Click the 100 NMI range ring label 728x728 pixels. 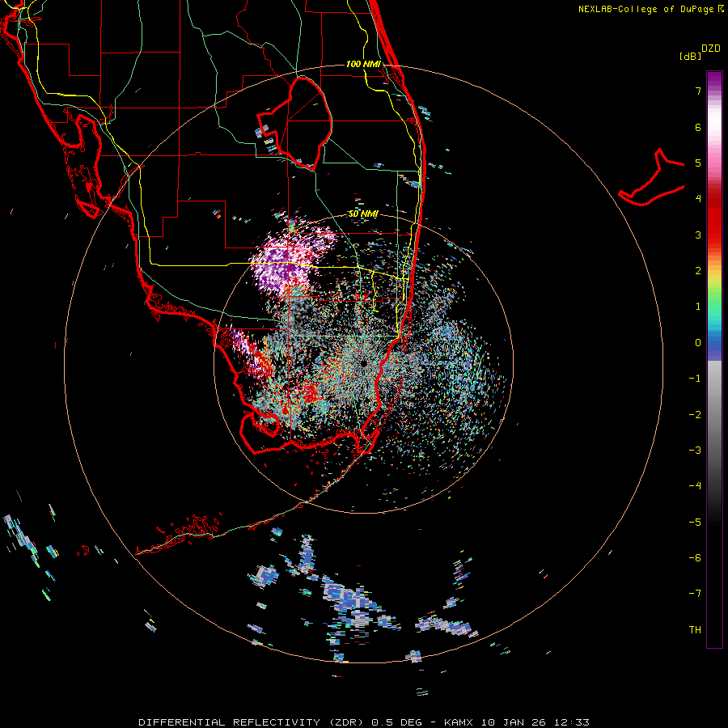tap(363, 64)
